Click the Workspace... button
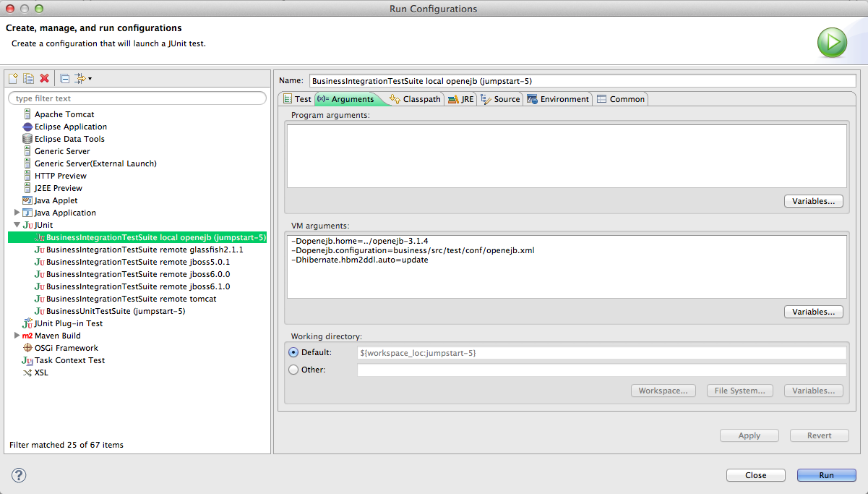 point(663,391)
